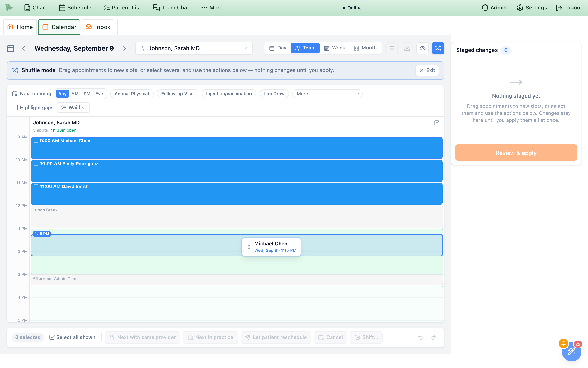This screenshot has height=368, width=588.
Task: Open Settings via the gear
Action: coord(532,8)
